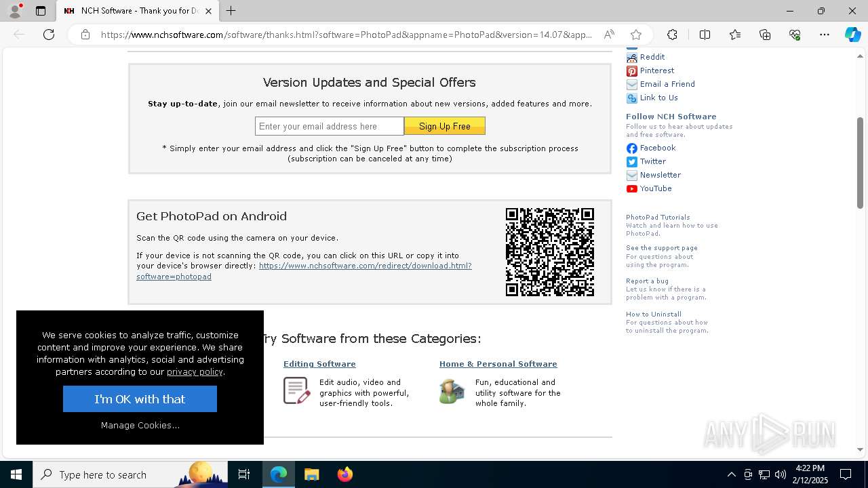This screenshot has height=488, width=868.
Task: Refresh the page with reload icon
Action: [49, 35]
